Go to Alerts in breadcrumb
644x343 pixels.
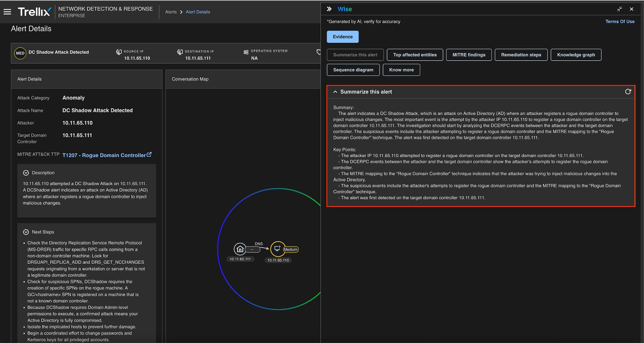point(171,12)
